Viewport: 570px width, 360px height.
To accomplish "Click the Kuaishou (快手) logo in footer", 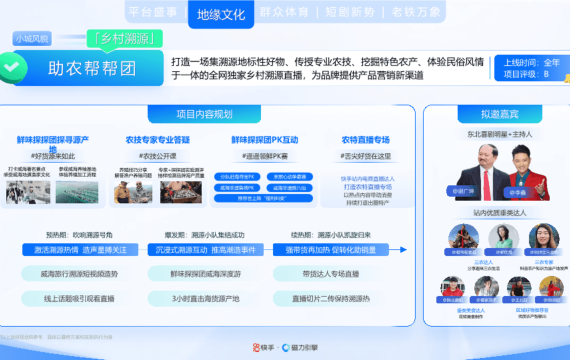I will 263,348.
